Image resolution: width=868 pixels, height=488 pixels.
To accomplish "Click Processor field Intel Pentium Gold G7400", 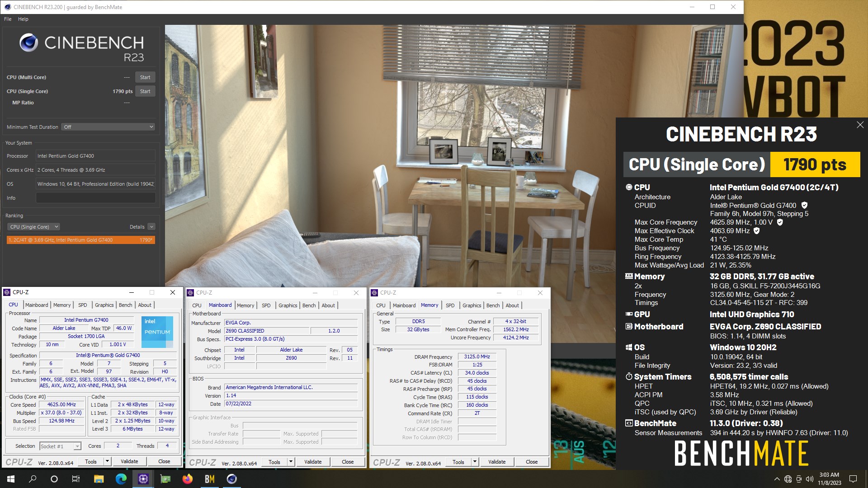I will click(x=95, y=156).
